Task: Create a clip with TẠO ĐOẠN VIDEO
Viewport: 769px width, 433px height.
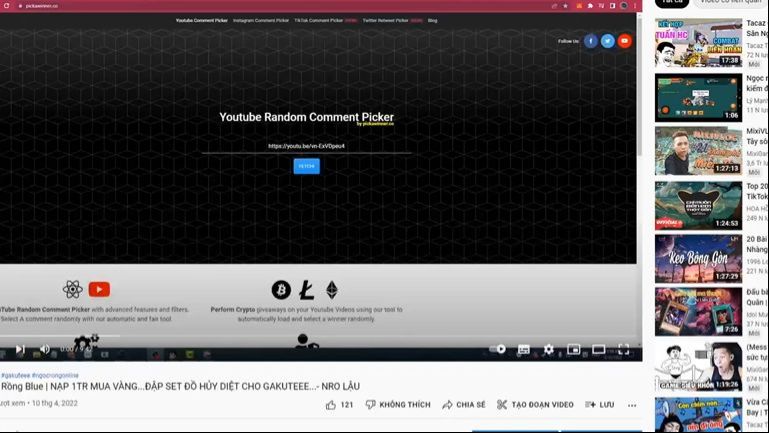Action: click(535, 405)
